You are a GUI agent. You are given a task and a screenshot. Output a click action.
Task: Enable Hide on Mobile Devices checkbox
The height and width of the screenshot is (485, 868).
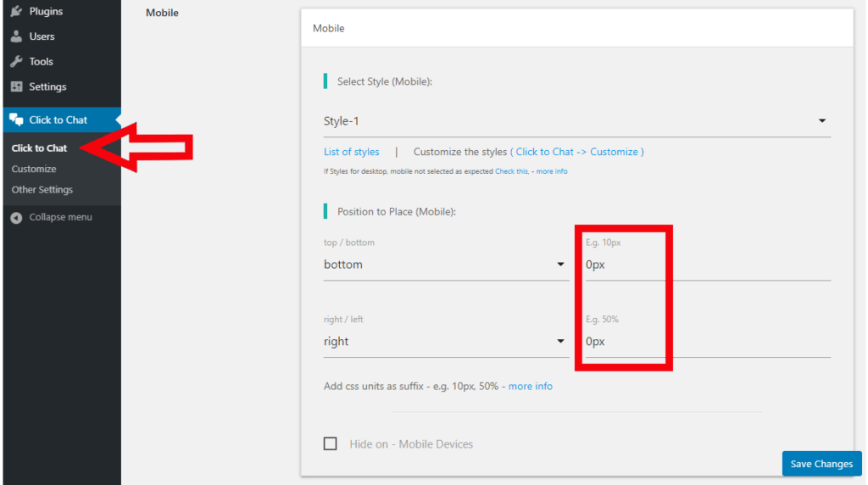(331, 443)
